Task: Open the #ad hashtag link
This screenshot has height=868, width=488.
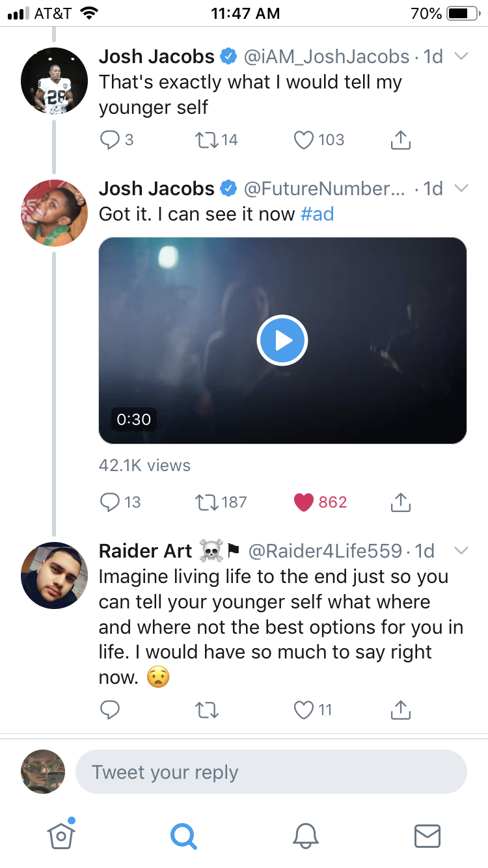Action: [x=317, y=215]
